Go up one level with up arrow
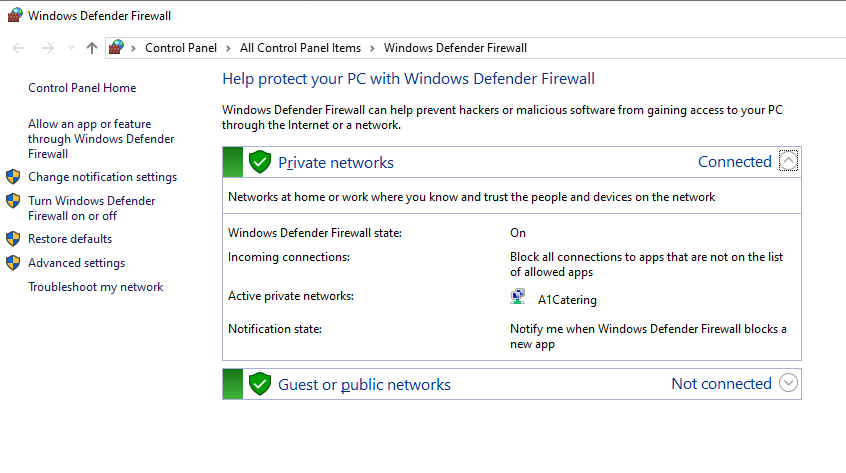The width and height of the screenshot is (846, 473). pos(92,48)
